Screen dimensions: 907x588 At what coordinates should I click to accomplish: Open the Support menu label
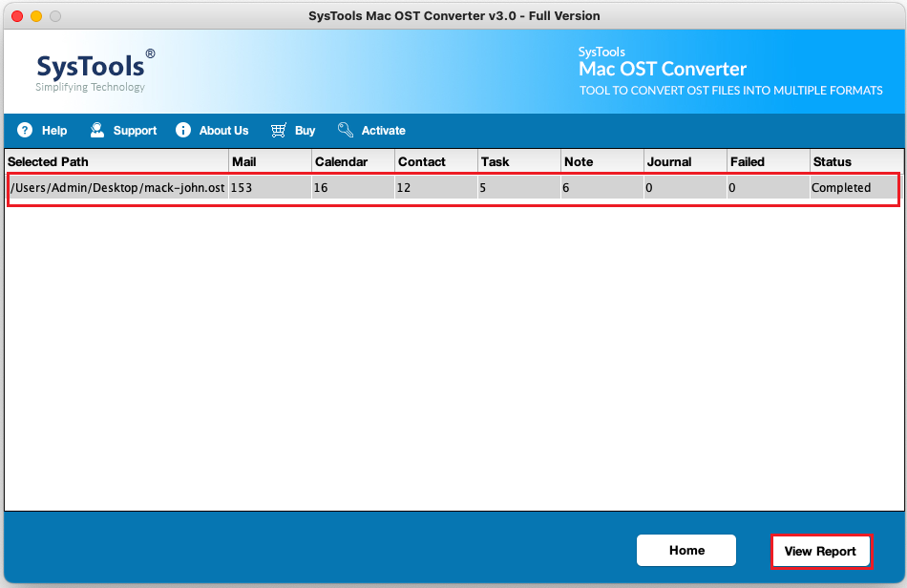tap(135, 131)
